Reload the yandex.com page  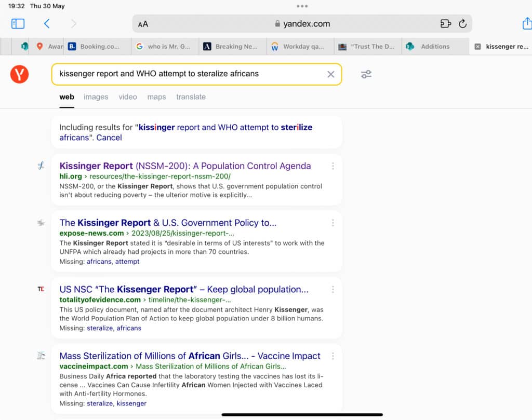462,24
